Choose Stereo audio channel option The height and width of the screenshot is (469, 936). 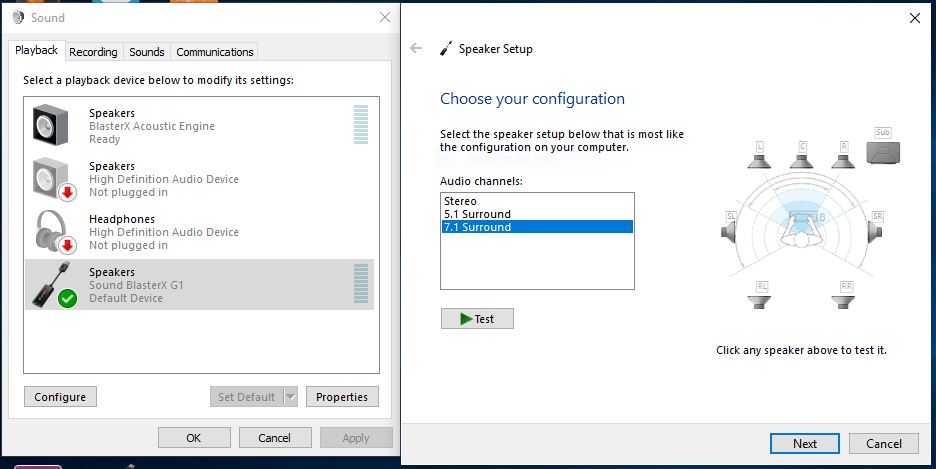461,201
